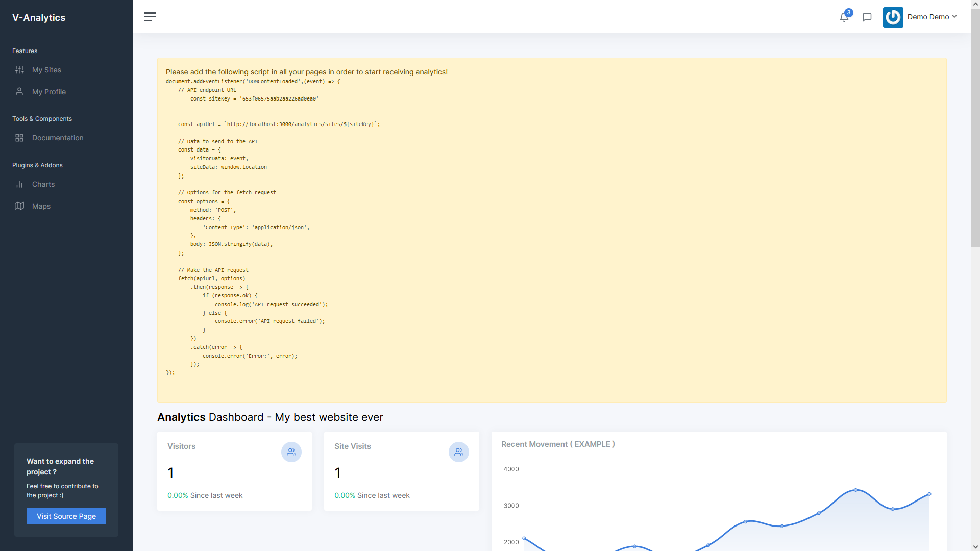980x551 pixels.
Task: Click the Visitors card users icon
Action: (291, 452)
